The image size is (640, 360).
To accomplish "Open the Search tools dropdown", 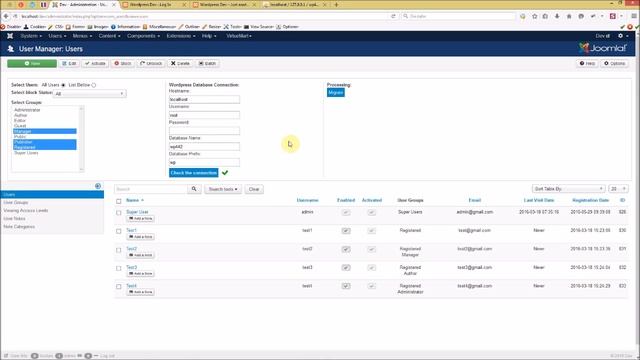I will (x=223, y=189).
